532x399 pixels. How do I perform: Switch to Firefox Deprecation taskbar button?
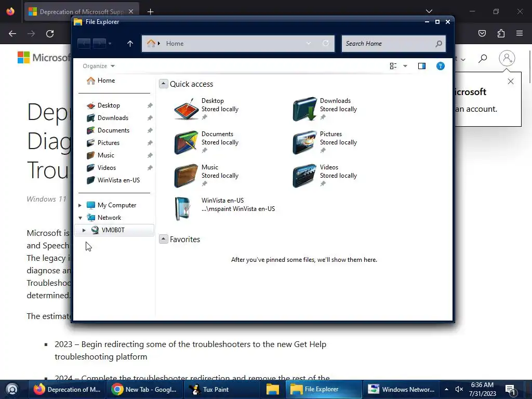(67, 390)
